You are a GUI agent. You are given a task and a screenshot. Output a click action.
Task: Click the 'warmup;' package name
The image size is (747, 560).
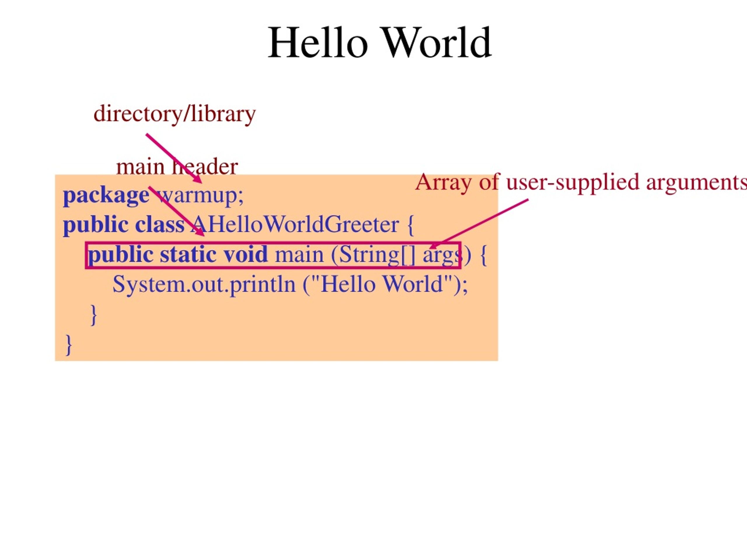(x=200, y=196)
